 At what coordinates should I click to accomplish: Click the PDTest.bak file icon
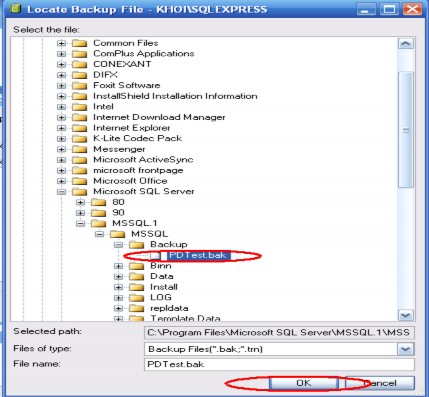[155, 256]
